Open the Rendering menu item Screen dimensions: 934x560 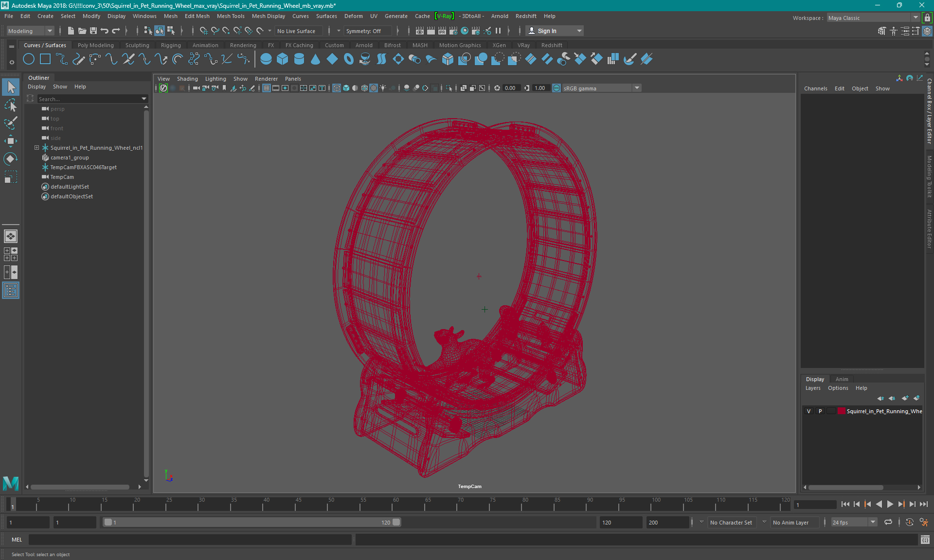coord(244,45)
